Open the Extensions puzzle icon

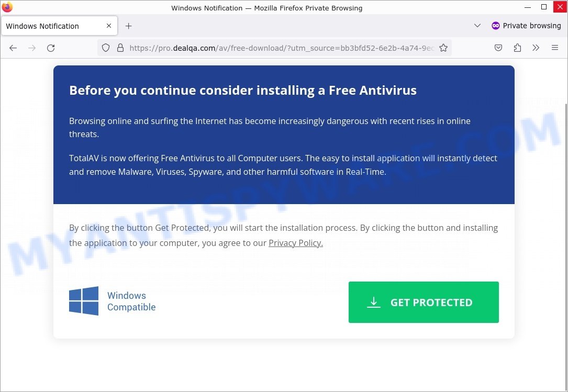click(517, 48)
